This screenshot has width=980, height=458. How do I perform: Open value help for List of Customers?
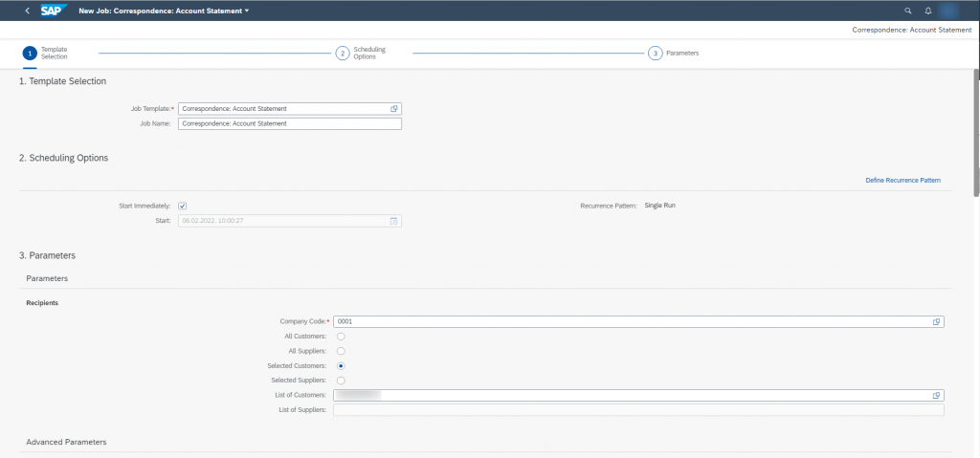(x=936, y=396)
